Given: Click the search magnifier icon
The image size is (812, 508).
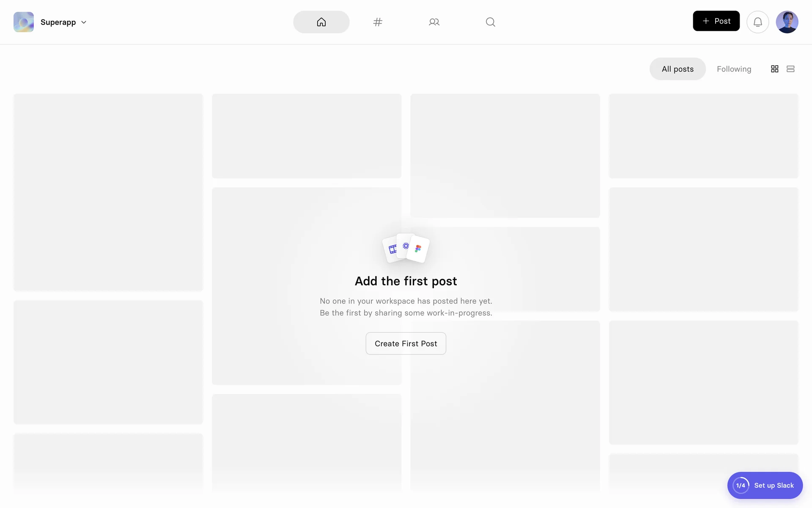Looking at the screenshot, I should pyautogui.click(x=490, y=22).
